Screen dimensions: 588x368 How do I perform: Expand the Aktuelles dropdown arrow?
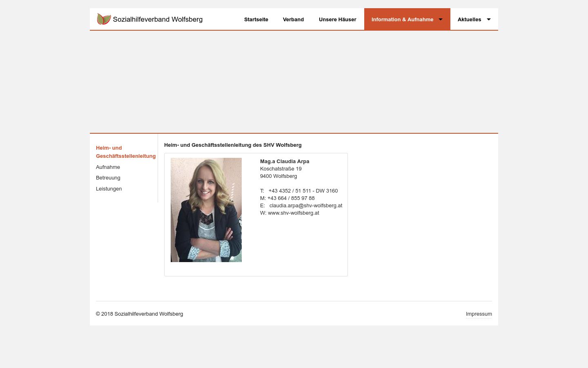click(488, 19)
